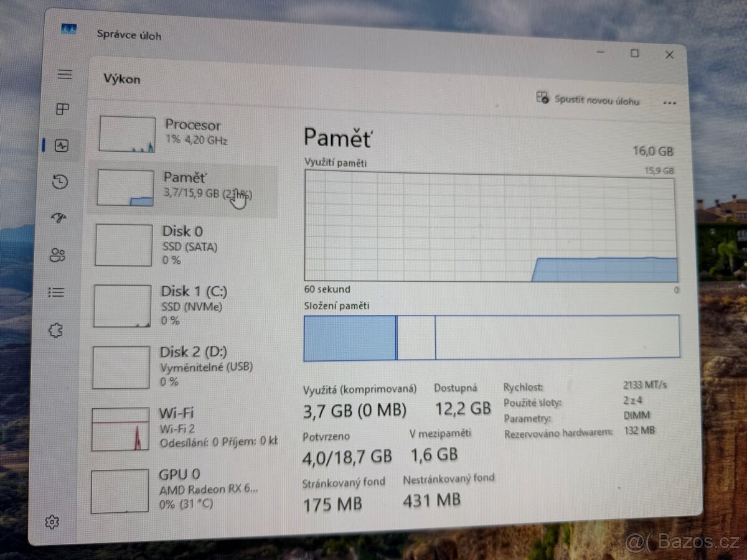Image resolution: width=747 pixels, height=560 pixels.
Task: Open App history via clock icon
Action: point(62,182)
